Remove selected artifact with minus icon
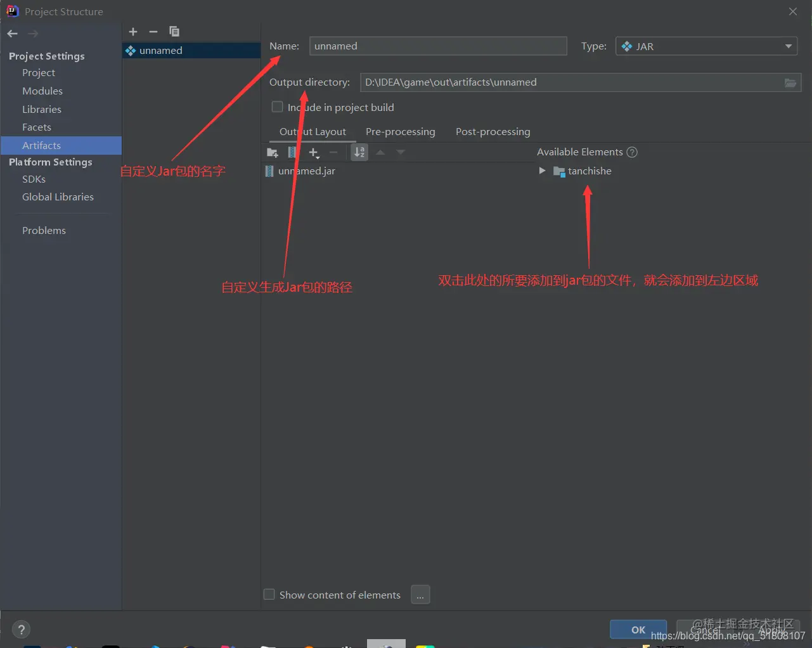Screen dimensions: 812x648 tap(153, 32)
